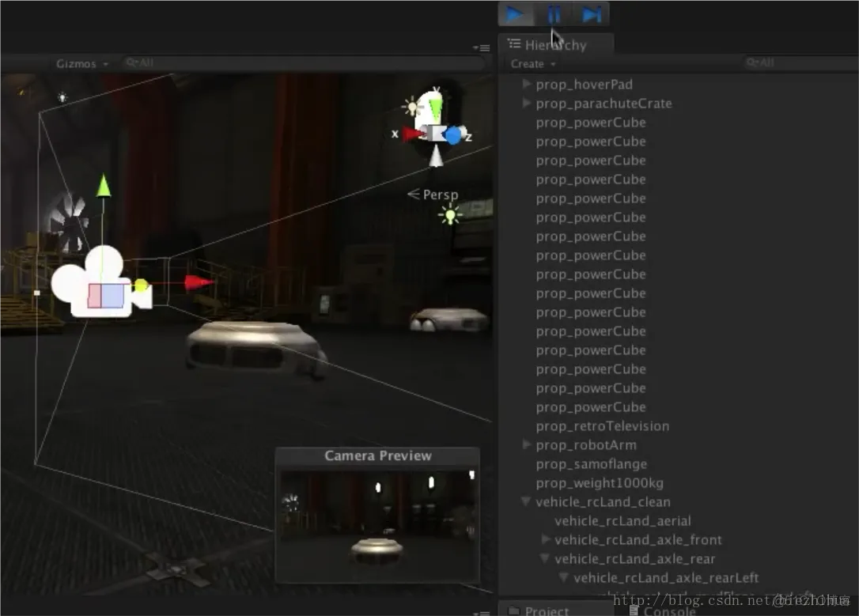This screenshot has width=859, height=616.
Task: Click the Play button
Action: coord(515,14)
